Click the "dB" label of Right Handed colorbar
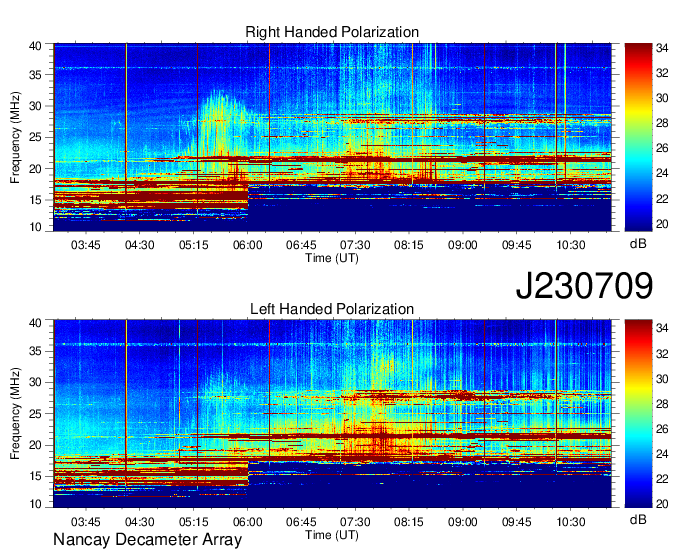This screenshot has width=680, height=552. (638, 244)
